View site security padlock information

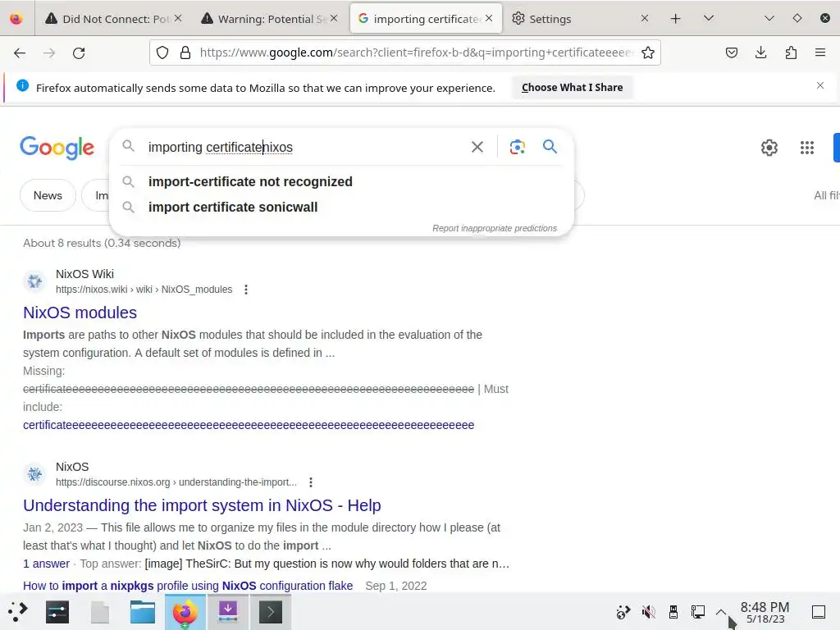click(185, 52)
